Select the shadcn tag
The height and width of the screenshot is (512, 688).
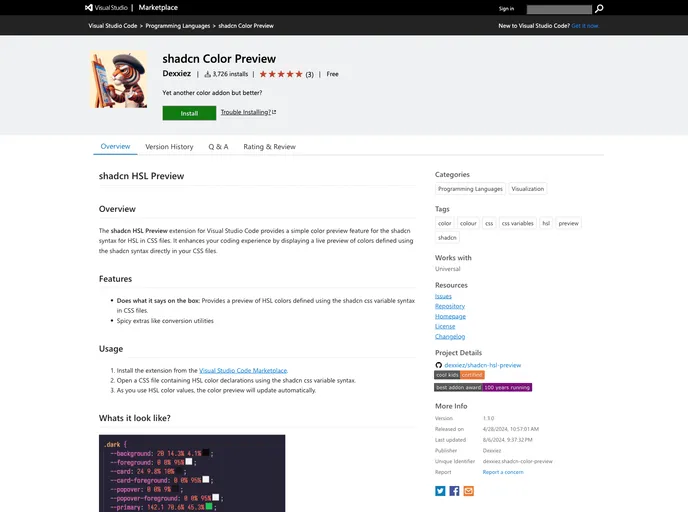(x=447, y=238)
